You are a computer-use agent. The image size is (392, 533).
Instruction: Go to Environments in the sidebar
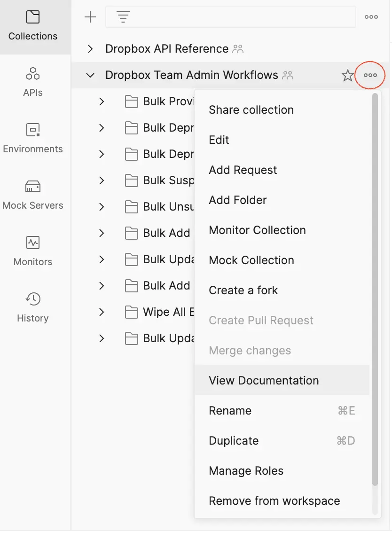click(33, 139)
